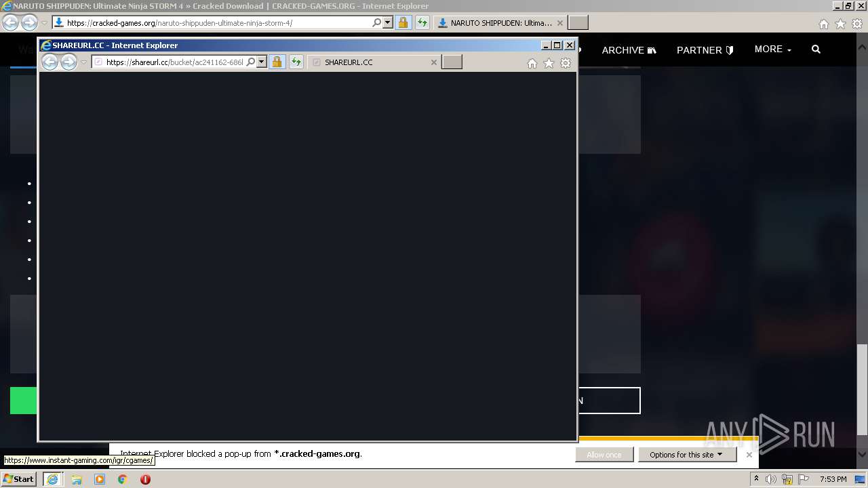Open File Explorer folder in taskbar
The width and height of the screenshot is (868, 488).
tap(77, 479)
